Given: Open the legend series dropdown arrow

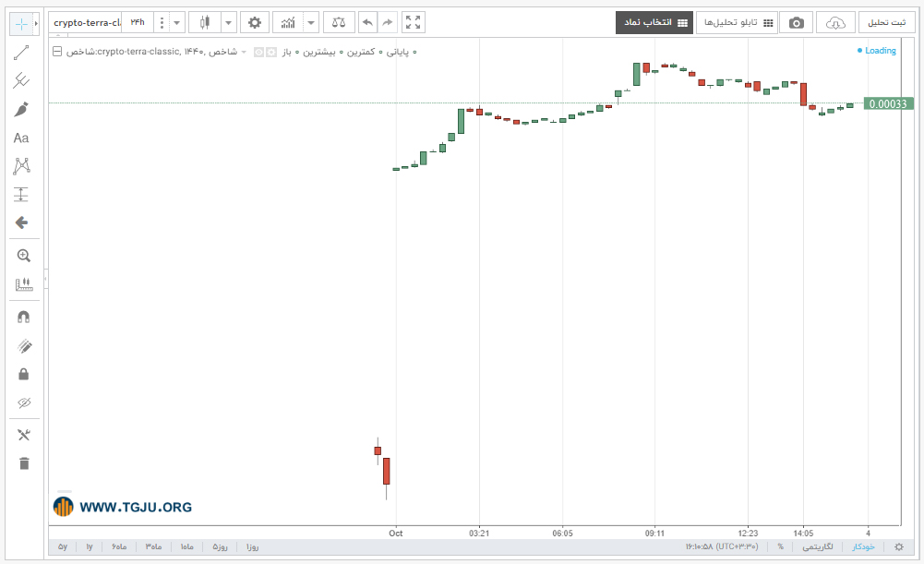Looking at the screenshot, I should tap(244, 52).
